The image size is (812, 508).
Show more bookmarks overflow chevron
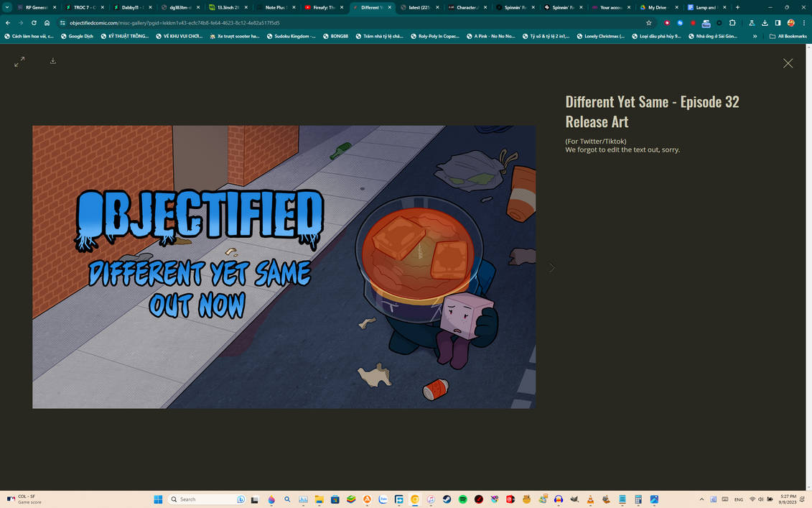click(x=755, y=36)
